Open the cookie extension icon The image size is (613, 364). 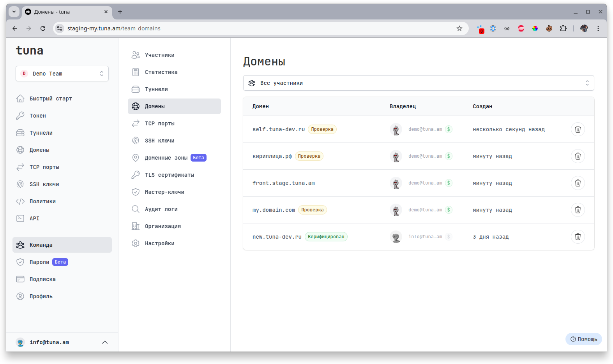[x=549, y=28]
